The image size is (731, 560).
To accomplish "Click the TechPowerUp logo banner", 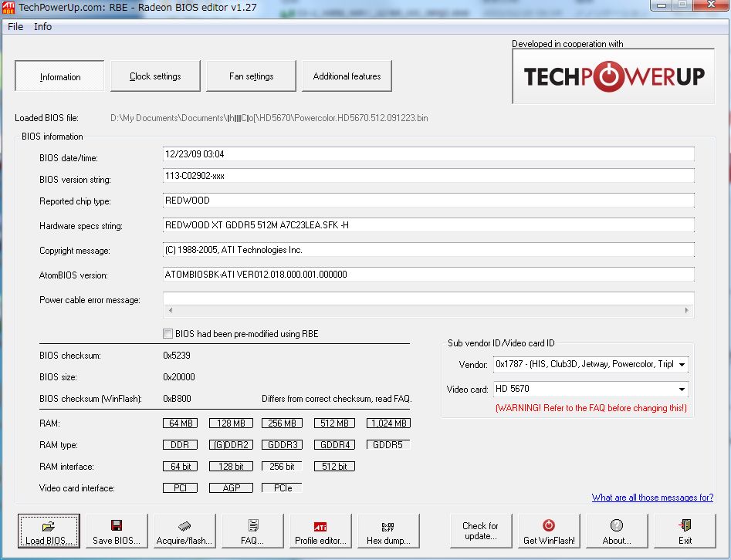I will (613, 76).
